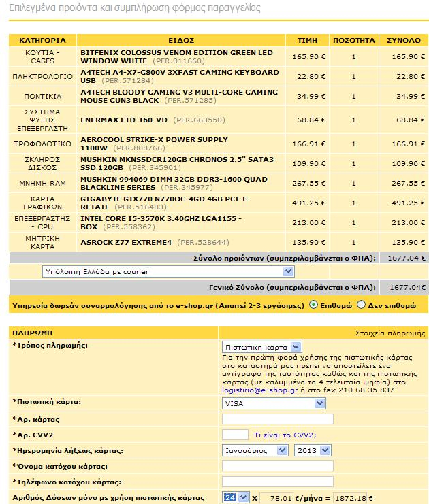Image resolution: width=429 pixels, height=504 pixels.
Task: Click the logistirio@e-shop.gr email link
Action: [x=259, y=390]
